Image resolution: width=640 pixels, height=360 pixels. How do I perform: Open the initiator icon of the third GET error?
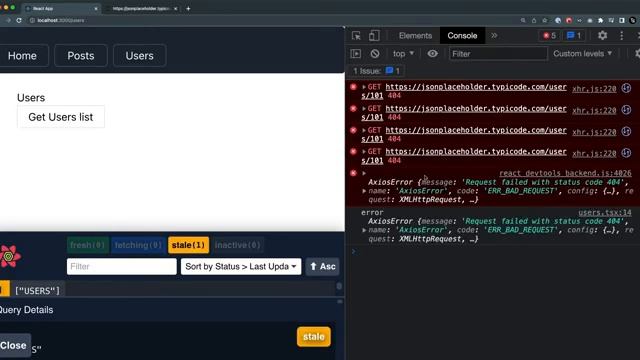(626, 131)
